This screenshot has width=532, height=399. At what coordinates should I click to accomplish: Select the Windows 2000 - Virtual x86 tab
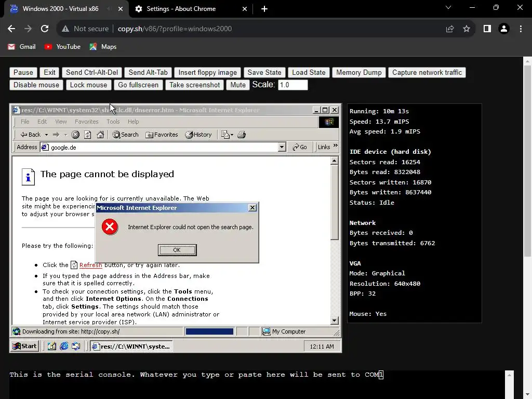pyautogui.click(x=66, y=9)
